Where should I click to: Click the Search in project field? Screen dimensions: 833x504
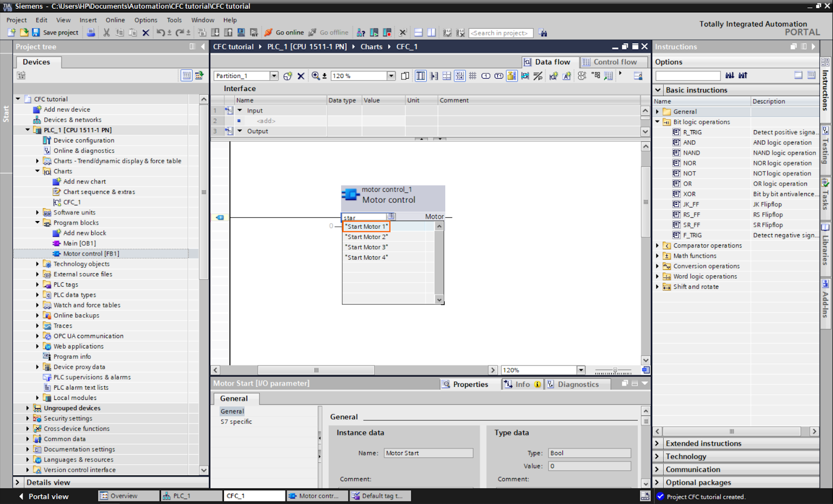(501, 33)
